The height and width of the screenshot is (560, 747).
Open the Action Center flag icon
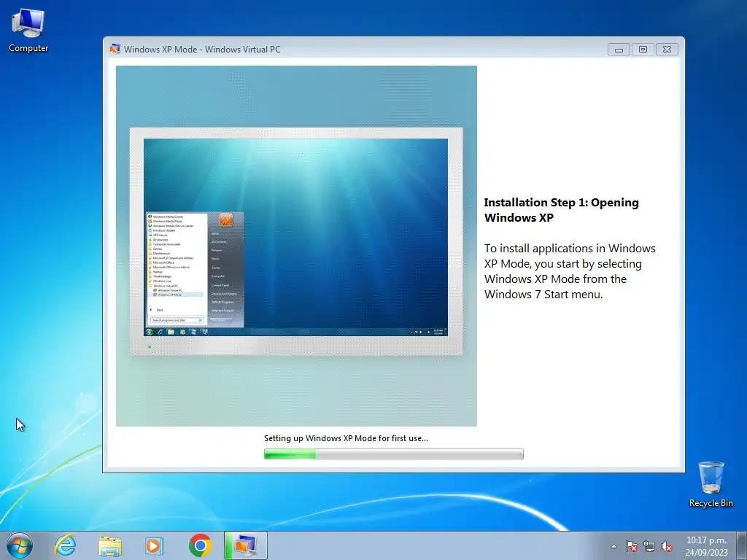tap(632, 546)
